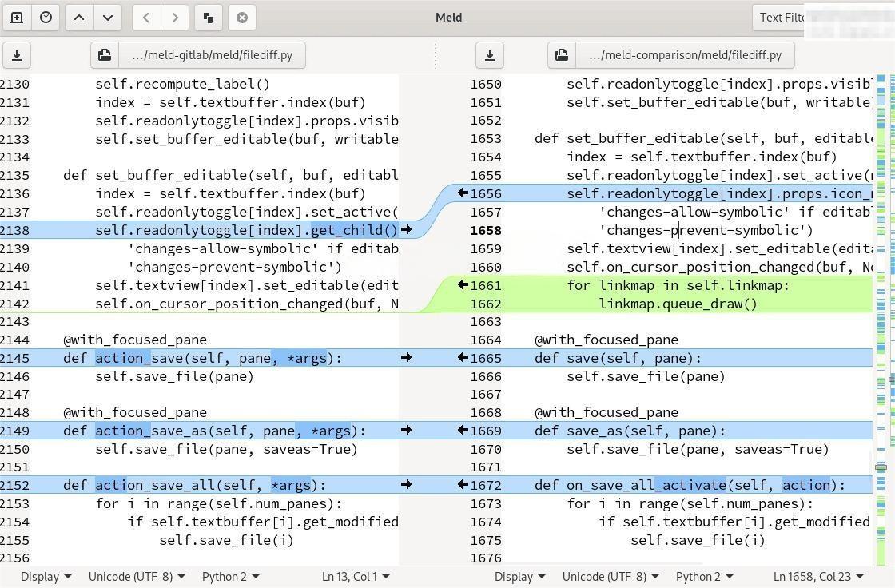The width and height of the screenshot is (895, 588).
Task: Choose file for meld-gitlab filediff.py pane
Action: point(197,55)
